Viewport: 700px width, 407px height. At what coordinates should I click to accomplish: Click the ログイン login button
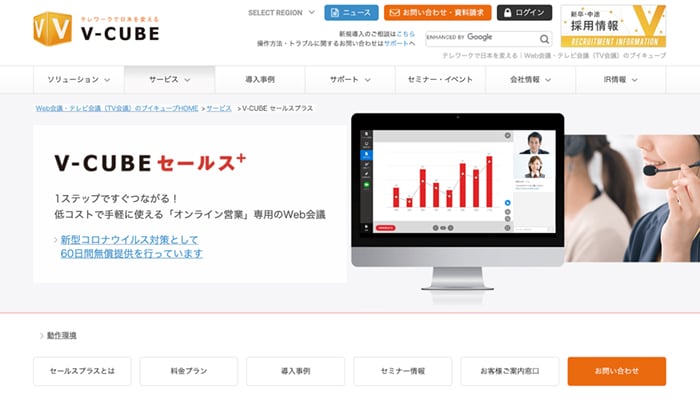click(524, 12)
